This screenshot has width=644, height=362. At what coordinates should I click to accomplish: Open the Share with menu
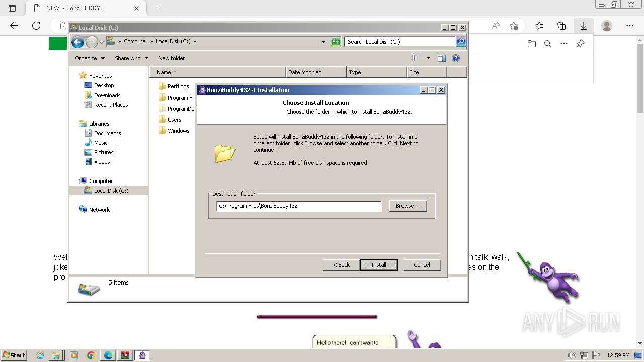(x=131, y=58)
